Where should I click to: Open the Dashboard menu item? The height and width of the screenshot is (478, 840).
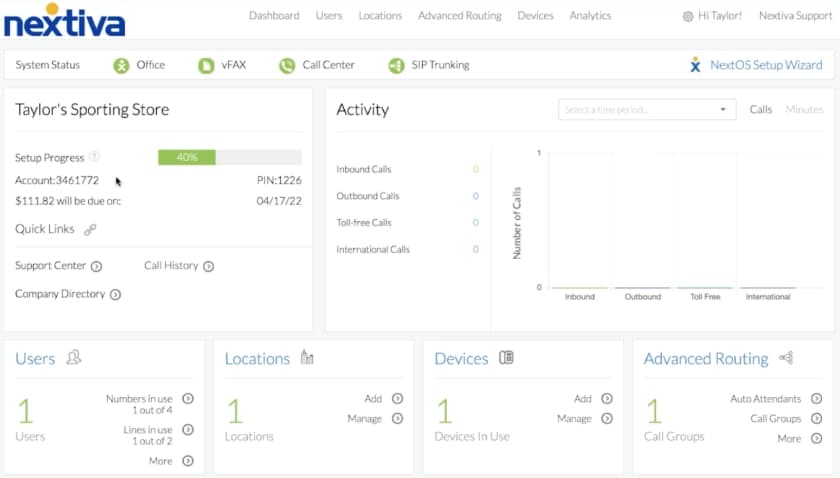point(274,16)
